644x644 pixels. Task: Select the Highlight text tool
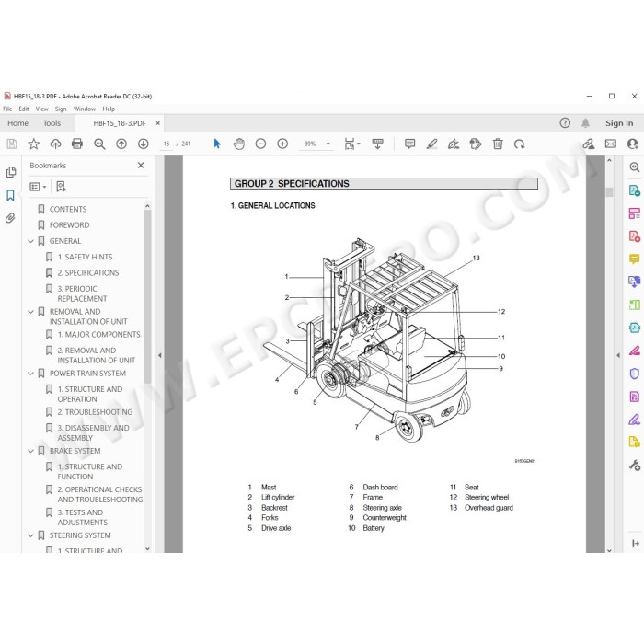pos(431,144)
